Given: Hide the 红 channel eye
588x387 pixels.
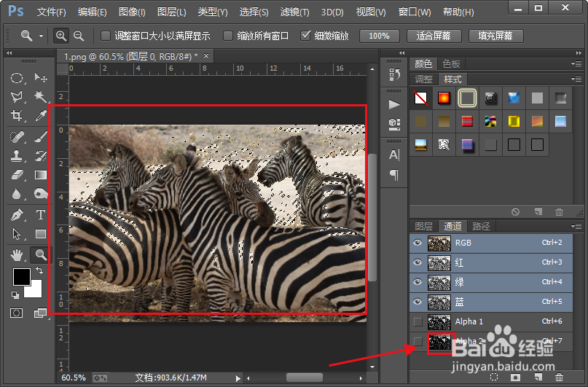Looking at the screenshot, I should tap(418, 262).
